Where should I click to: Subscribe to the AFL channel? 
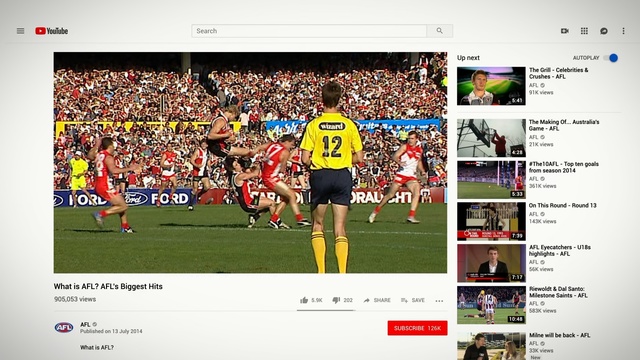417,328
